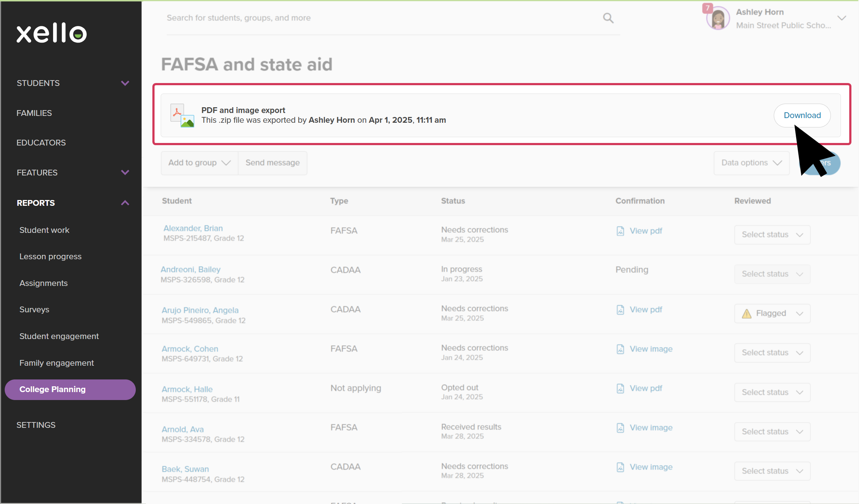This screenshot has width=859, height=504.
Task: Open the Data options dropdown
Action: coord(751,163)
